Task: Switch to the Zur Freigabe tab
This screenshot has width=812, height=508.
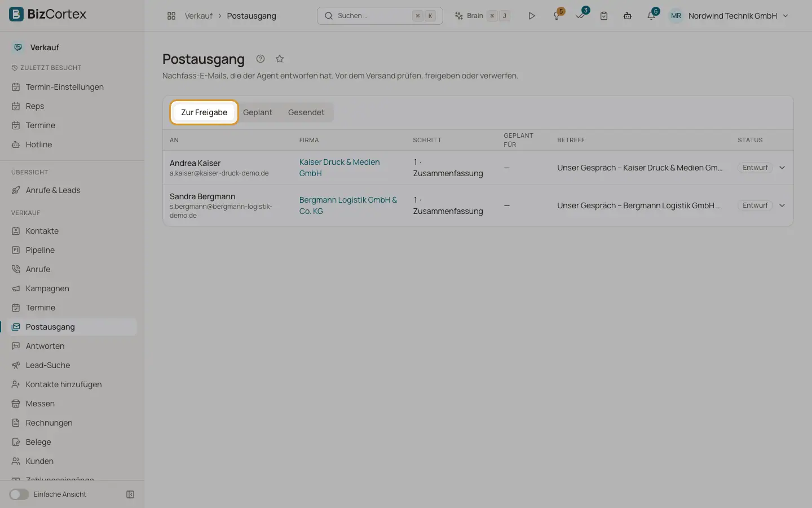Action: 204,112
